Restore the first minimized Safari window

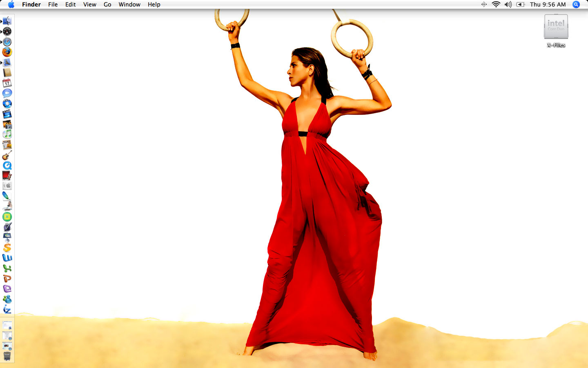click(7, 325)
